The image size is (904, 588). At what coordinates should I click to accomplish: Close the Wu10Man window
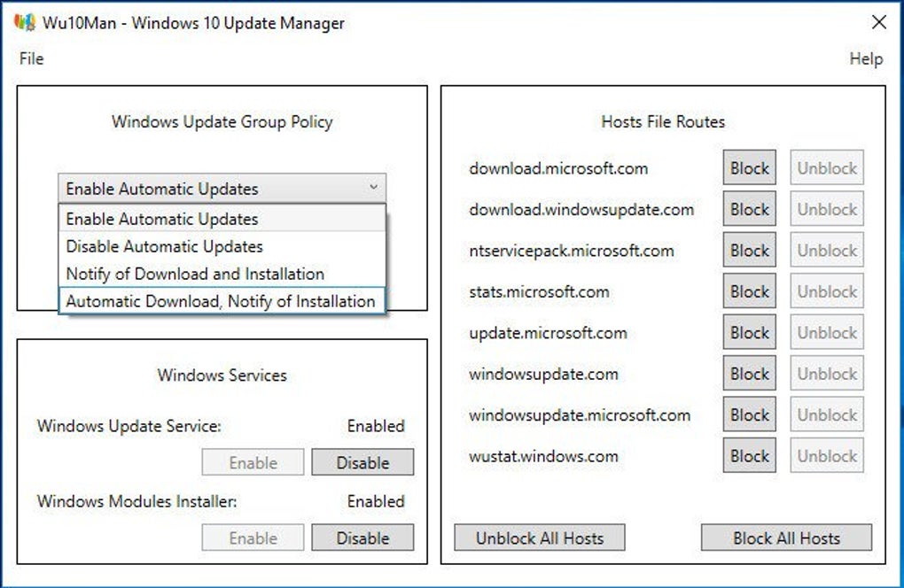879,22
